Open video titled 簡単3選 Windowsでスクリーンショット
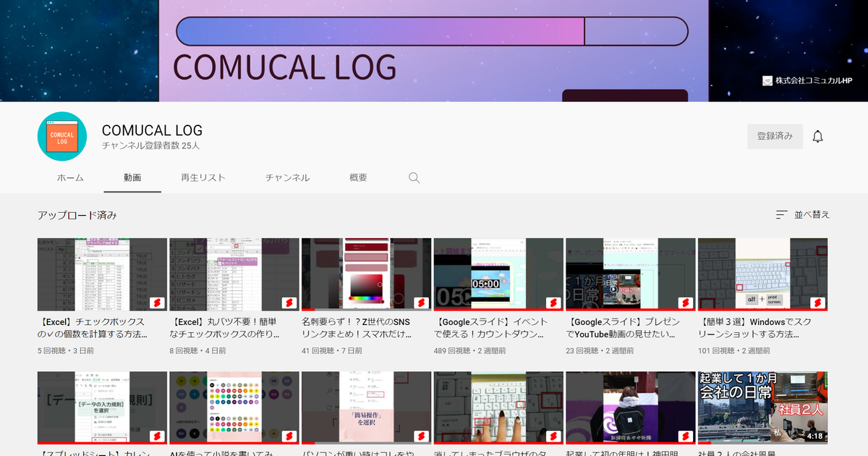Viewport: 868px width, 456px height. tap(756, 328)
